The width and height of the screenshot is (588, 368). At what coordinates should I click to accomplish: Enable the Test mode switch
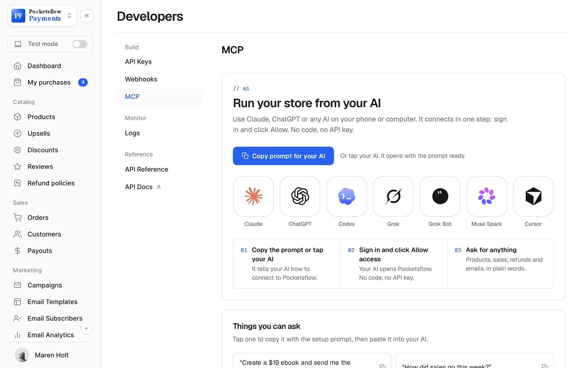click(80, 44)
